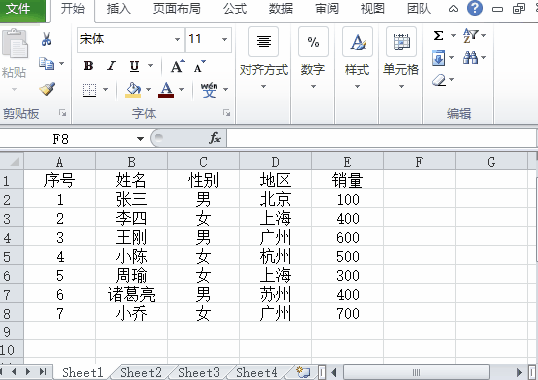Expand the copy options arrow
538x380 pixels.
61,63
